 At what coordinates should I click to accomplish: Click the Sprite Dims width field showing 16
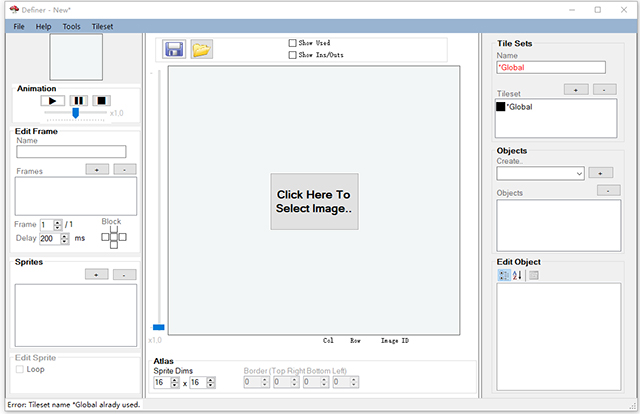pyautogui.click(x=162, y=383)
